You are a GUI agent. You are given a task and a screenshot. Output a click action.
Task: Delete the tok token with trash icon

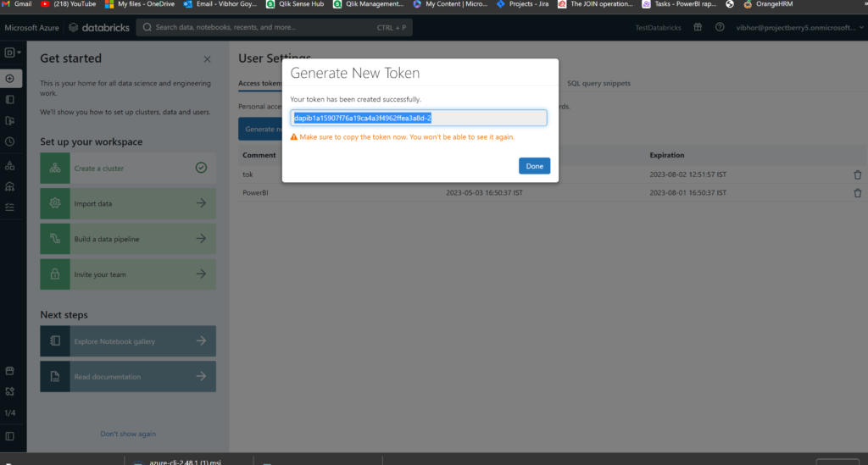point(858,174)
